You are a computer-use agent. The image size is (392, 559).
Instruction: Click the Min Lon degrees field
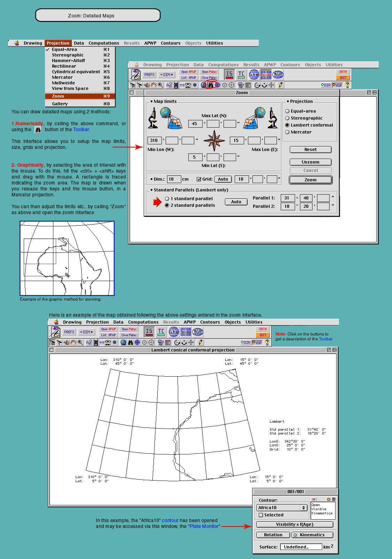click(154, 141)
